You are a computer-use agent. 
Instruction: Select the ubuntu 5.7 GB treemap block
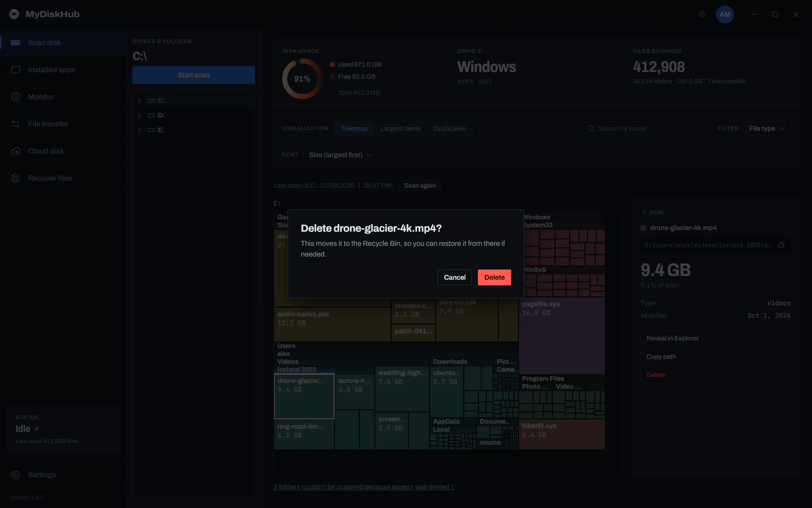(x=447, y=392)
